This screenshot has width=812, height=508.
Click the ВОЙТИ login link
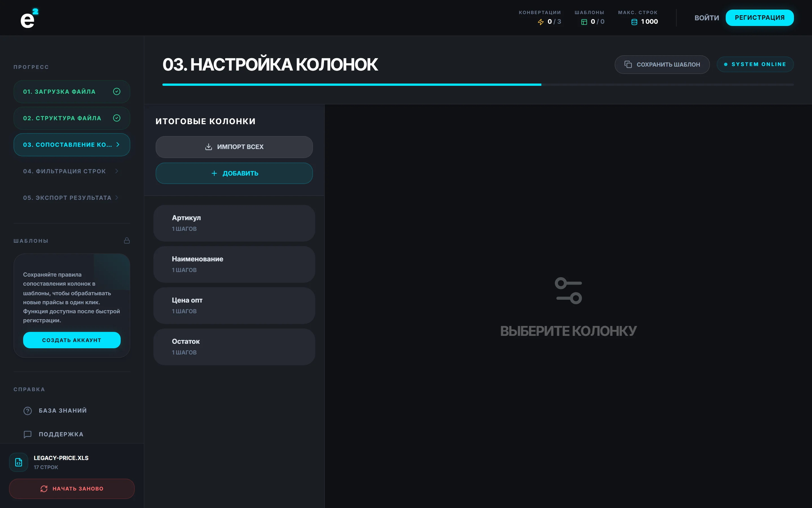point(707,18)
